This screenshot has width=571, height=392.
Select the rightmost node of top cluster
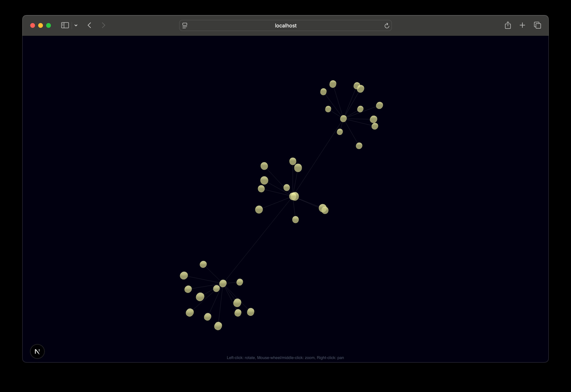click(x=379, y=105)
